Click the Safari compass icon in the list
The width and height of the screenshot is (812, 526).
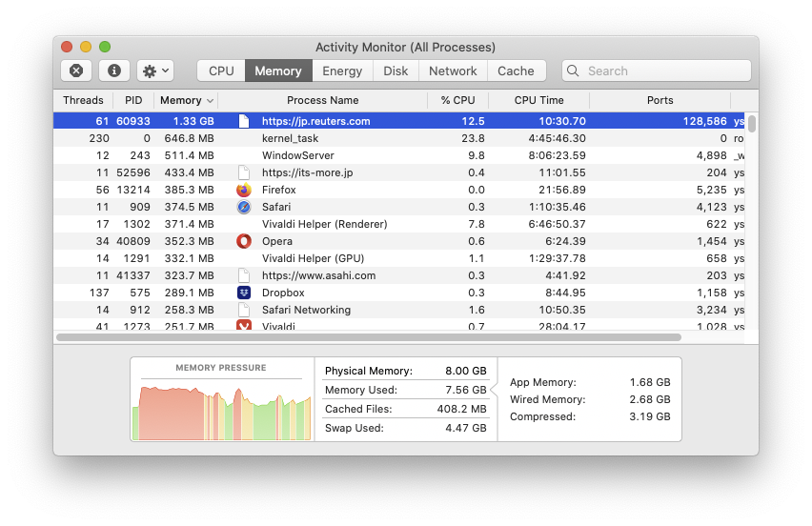pyautogui.click(x=243, y=207)
